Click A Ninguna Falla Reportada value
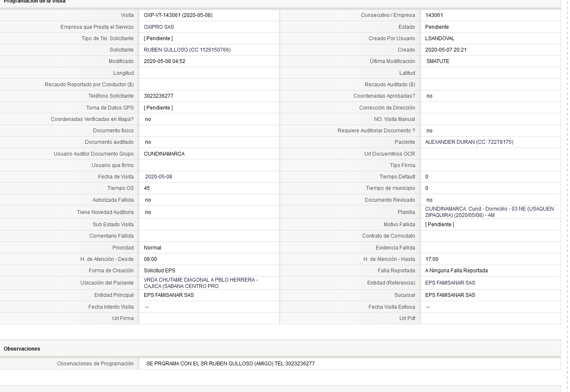Viewport: 570px width, 392px height. coord(457,271)
